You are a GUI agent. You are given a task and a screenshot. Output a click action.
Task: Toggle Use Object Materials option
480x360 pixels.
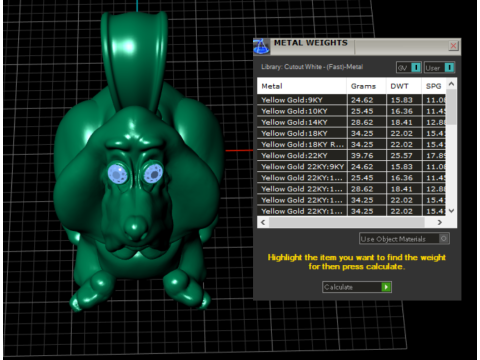(404, 239)
